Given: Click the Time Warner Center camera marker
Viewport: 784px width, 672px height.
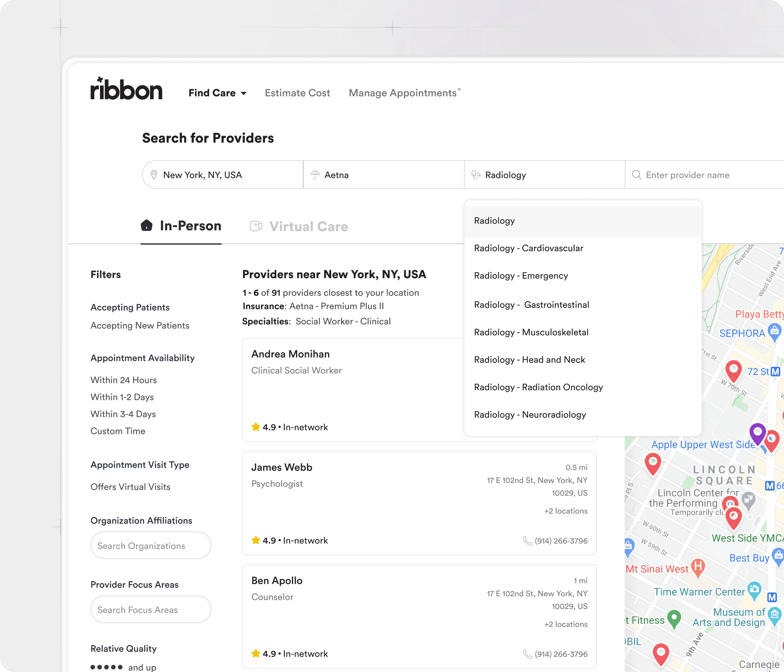Looking at the screenshot, I should (755, 591).
